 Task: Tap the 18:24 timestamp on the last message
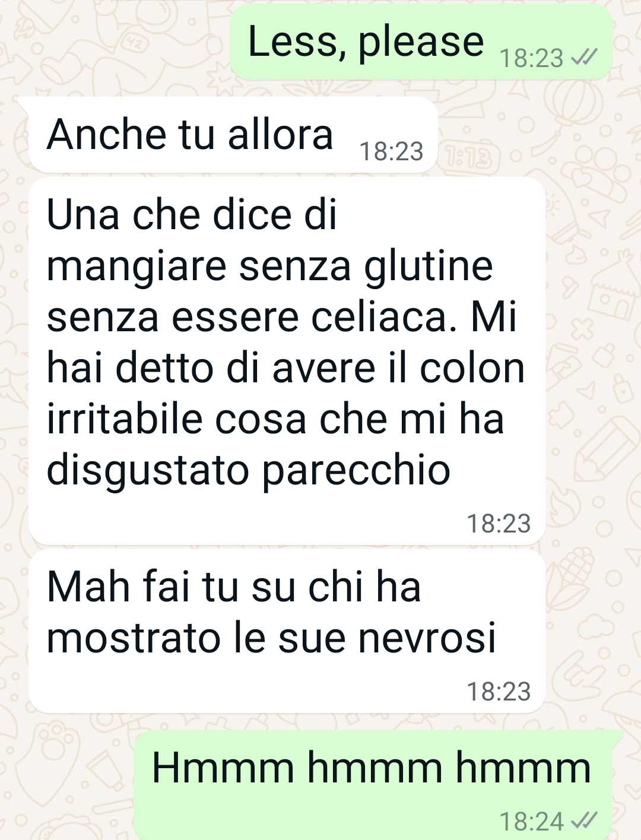(531, 822)
